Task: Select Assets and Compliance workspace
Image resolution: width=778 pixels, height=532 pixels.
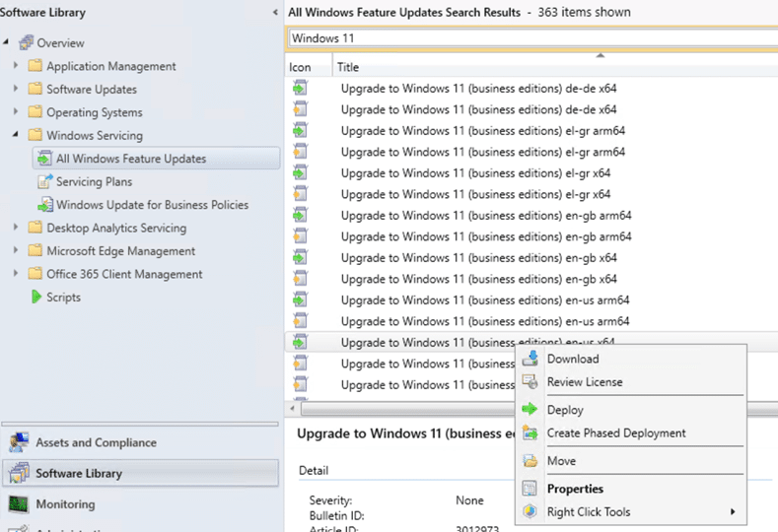Action: (96, 442)
